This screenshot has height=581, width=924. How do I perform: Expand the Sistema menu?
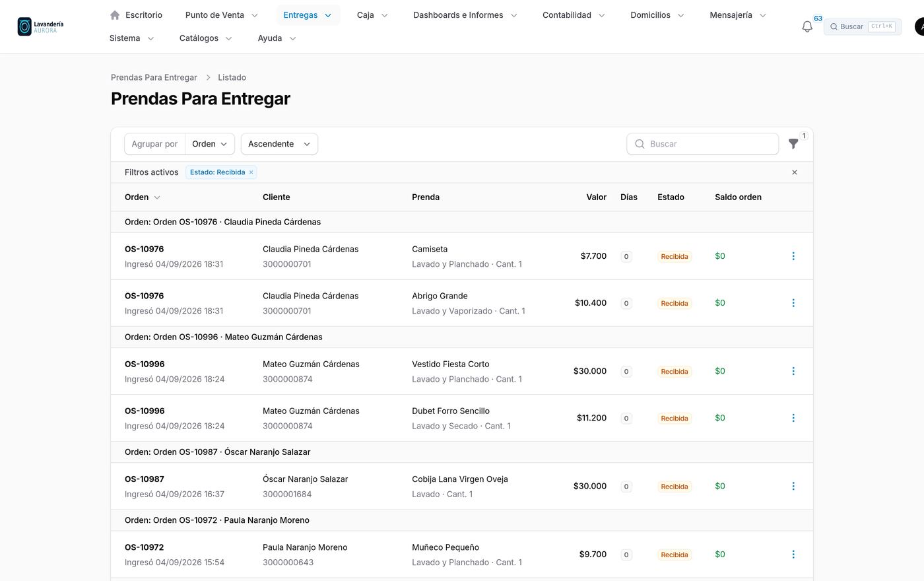click(132, 38)
